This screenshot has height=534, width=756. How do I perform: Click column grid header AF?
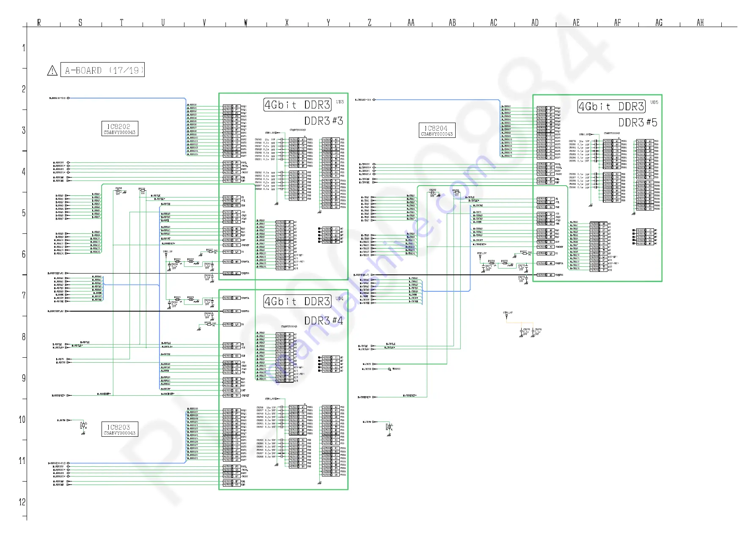(618, 23)
